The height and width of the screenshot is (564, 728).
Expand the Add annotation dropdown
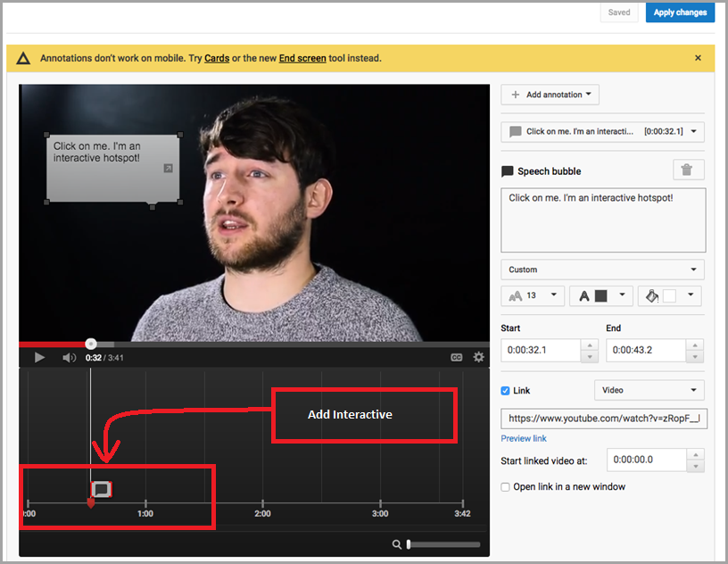click(x=550, y=95)
